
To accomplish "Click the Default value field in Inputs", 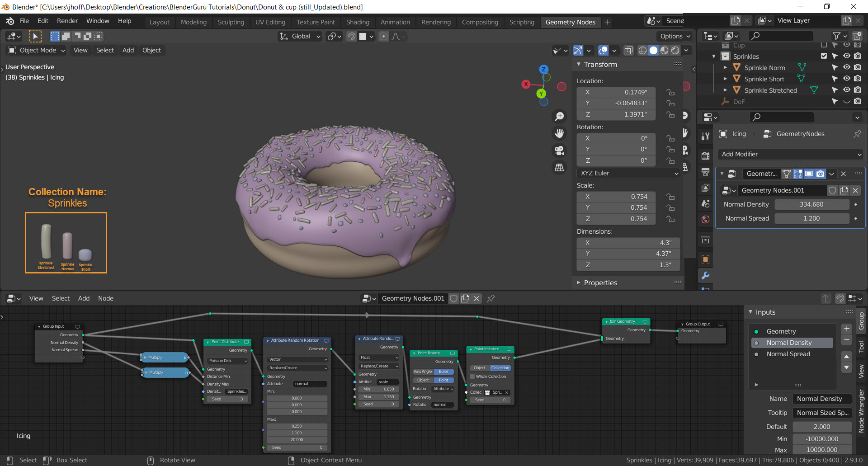I will [821, 427].
